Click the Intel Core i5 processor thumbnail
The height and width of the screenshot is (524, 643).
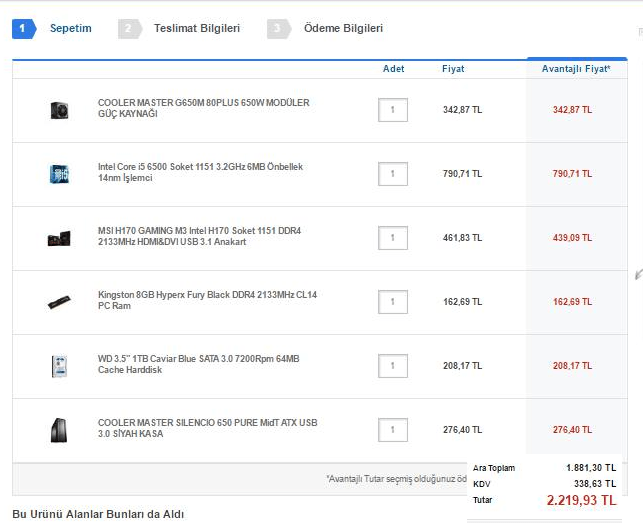tap(59, 174)
